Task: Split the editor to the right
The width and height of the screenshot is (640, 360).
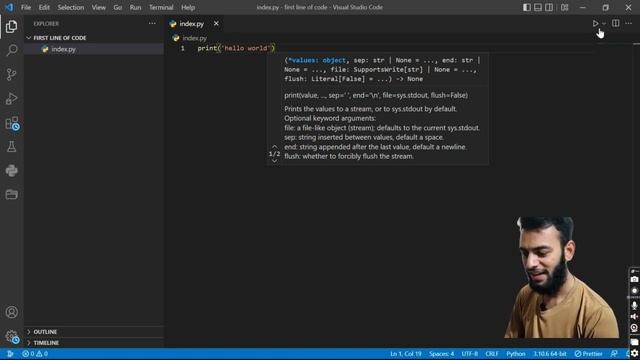Action: point(616,23)
